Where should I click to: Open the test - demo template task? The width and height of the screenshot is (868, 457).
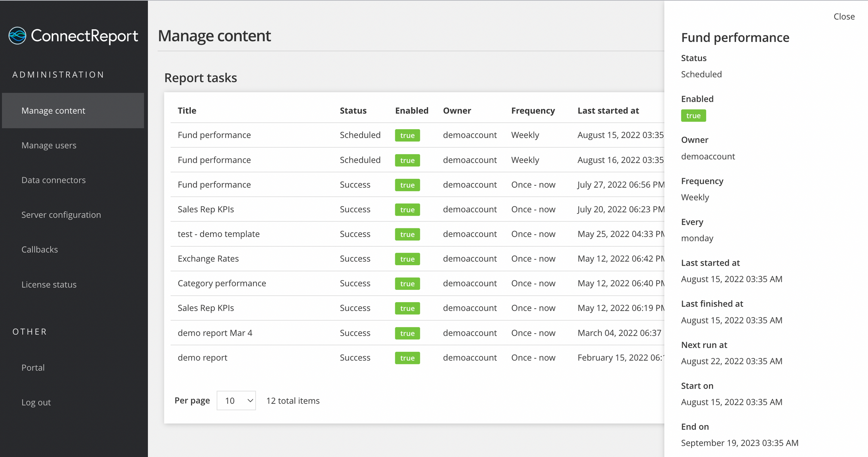pos(218,234)
